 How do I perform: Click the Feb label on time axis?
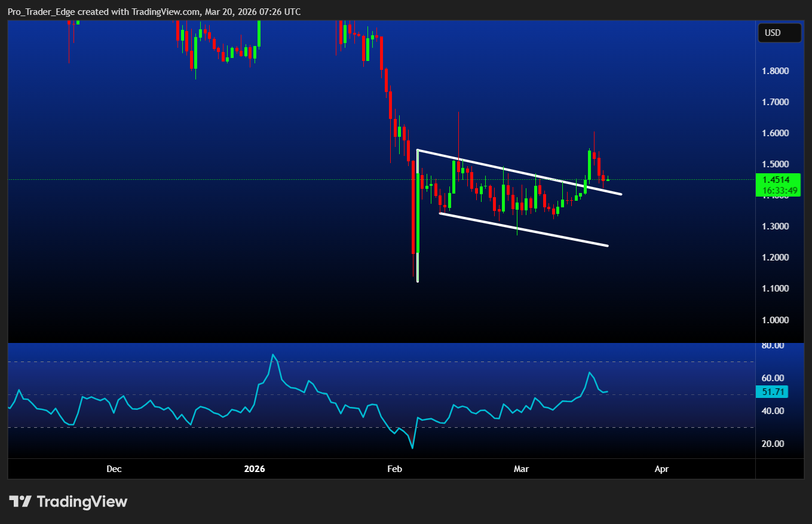pos(395,469)
